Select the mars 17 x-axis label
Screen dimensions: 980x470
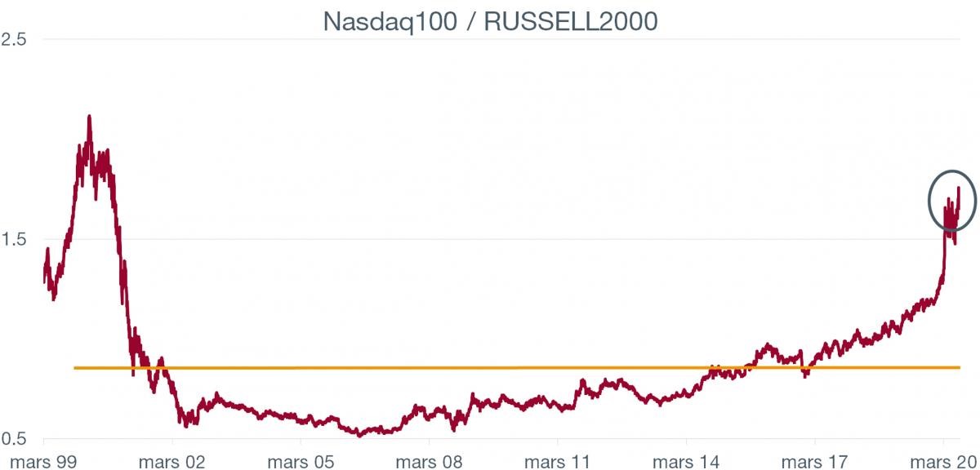click(815, 459)
